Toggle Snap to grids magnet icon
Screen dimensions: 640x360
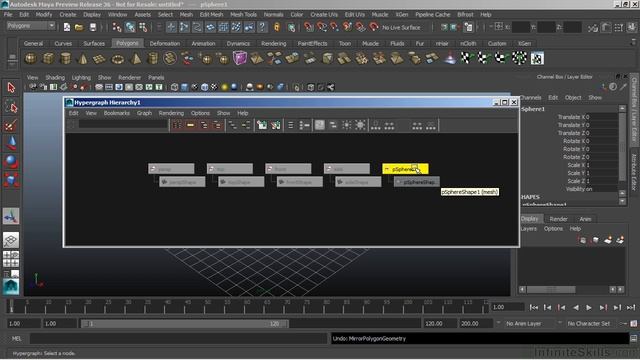pyautogui.click(x=309, y=27)
